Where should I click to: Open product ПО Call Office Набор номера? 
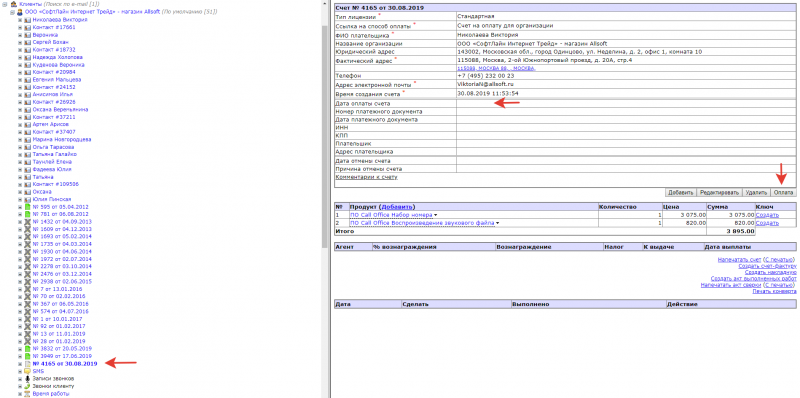391,215
